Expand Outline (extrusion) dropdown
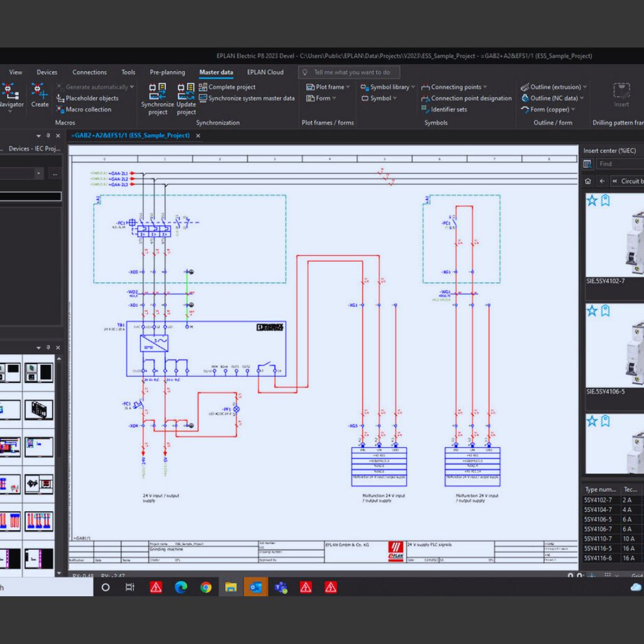 (584, 87)
